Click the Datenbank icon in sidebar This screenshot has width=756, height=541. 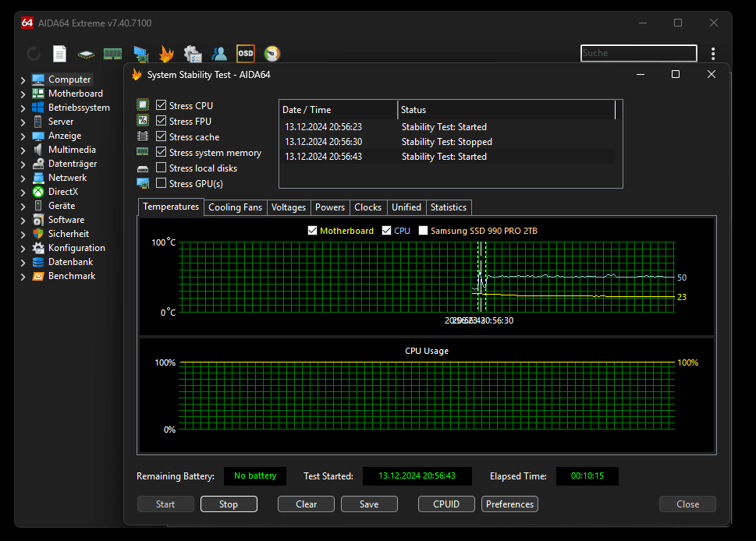[38, 262]
